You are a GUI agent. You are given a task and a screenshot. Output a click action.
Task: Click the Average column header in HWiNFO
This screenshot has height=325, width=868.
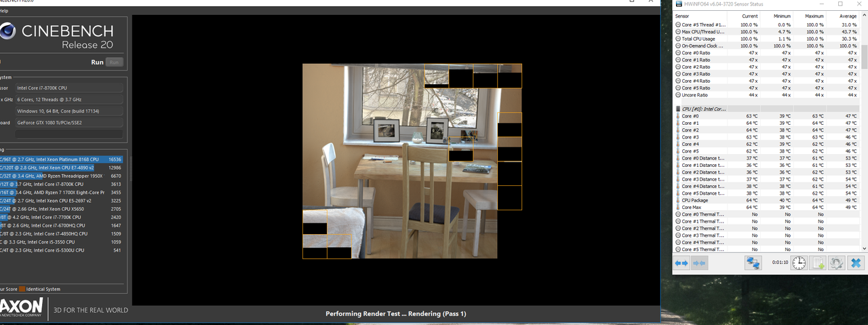point(843,15)
